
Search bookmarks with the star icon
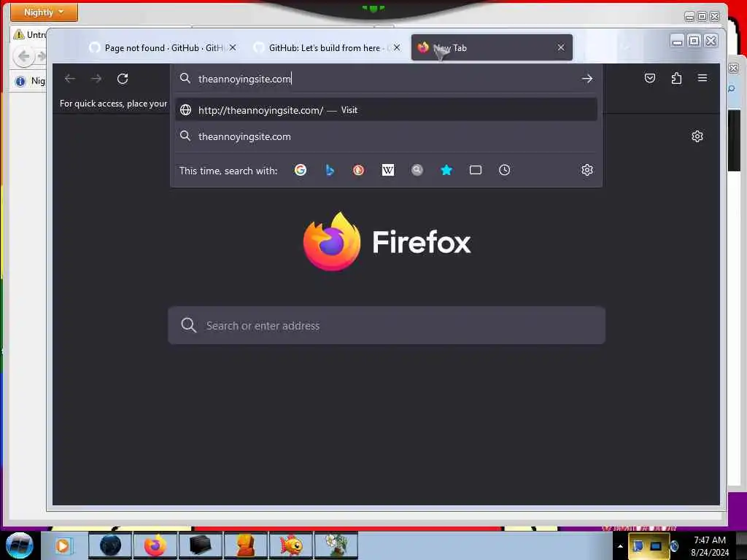tap(446, 170)
